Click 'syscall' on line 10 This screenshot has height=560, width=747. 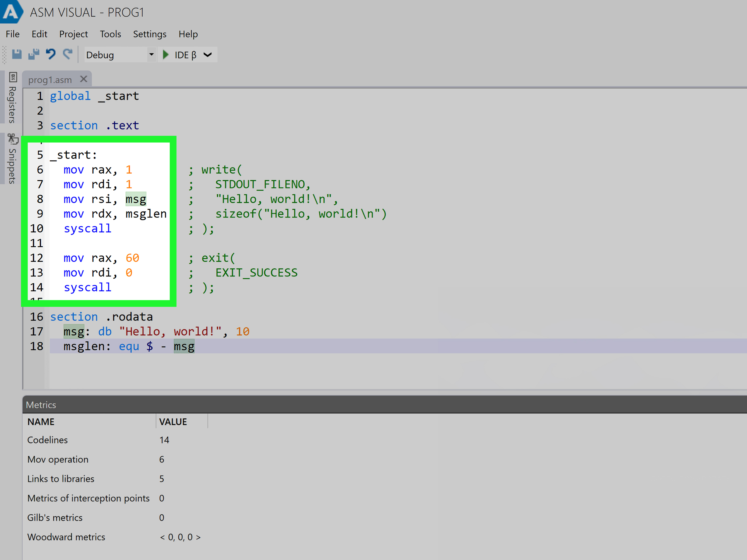tap(88, 229)
